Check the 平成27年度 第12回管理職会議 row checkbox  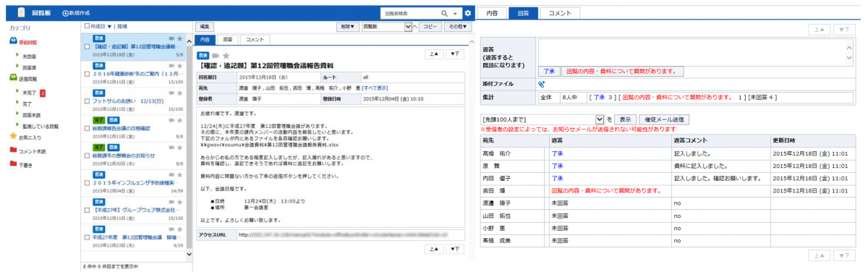[x=88, y=237]
